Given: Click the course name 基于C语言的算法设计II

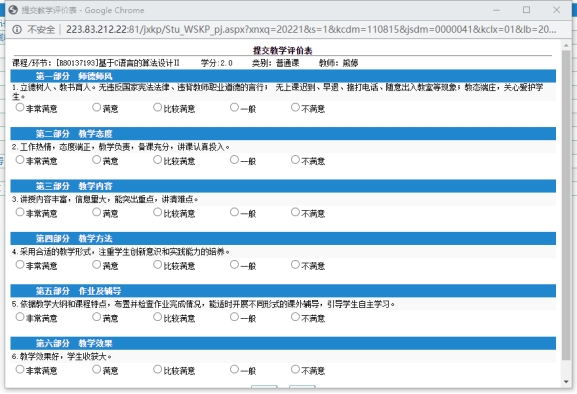Looking at the screenshot, I should pos(138,63).
